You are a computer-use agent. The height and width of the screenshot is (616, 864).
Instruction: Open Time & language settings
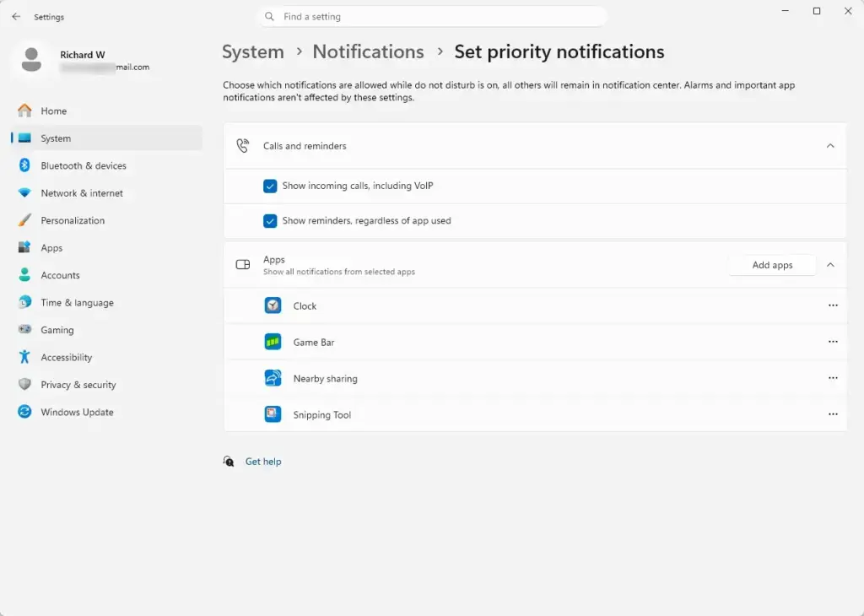coord(106,302)
